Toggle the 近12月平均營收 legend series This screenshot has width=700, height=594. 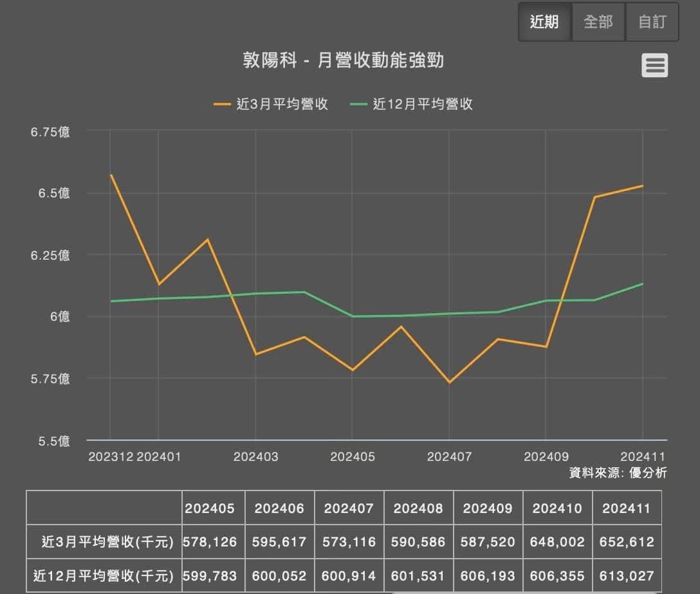412,104
